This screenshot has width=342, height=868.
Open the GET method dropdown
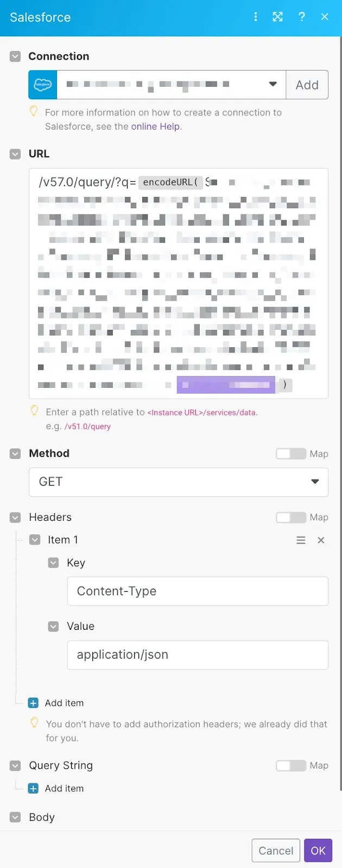coord(314,481)
